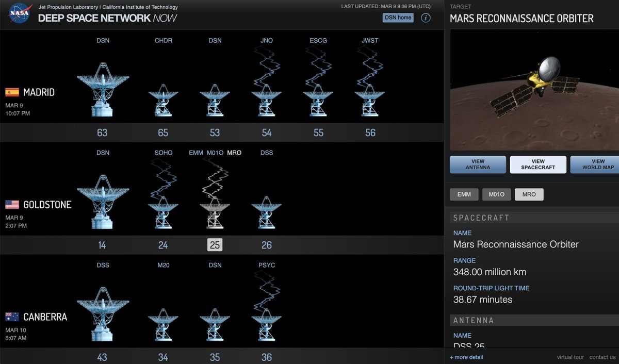Click the DSN home button
The width and height of the screenshot is (619, 364).
[398, 18]
